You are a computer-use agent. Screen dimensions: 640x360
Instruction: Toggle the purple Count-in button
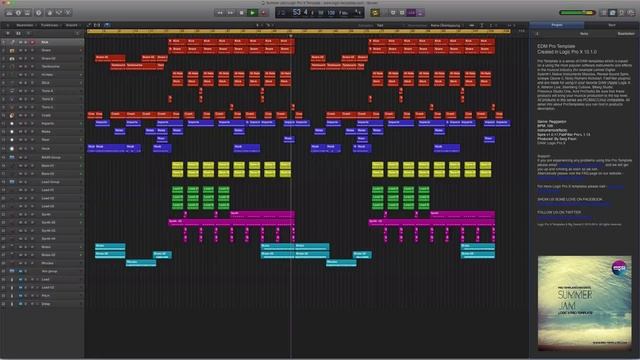pyautogui.click(x=411, y=13)
